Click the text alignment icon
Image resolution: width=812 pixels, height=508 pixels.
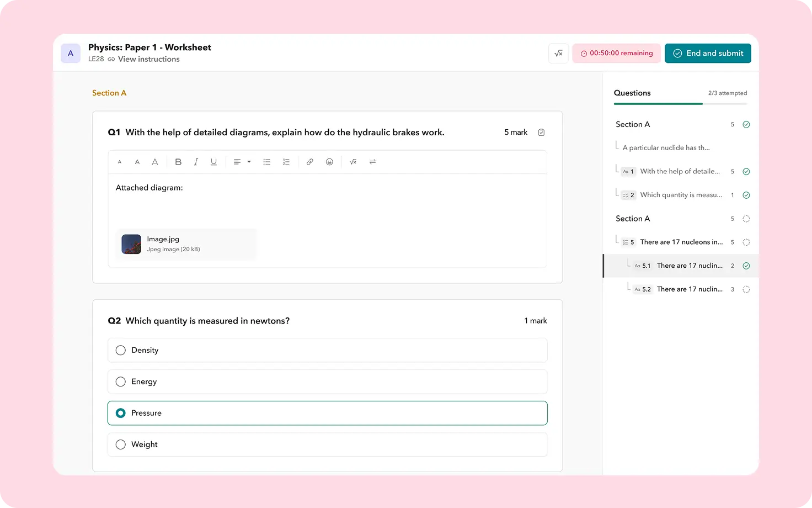(x=237, y=162)
